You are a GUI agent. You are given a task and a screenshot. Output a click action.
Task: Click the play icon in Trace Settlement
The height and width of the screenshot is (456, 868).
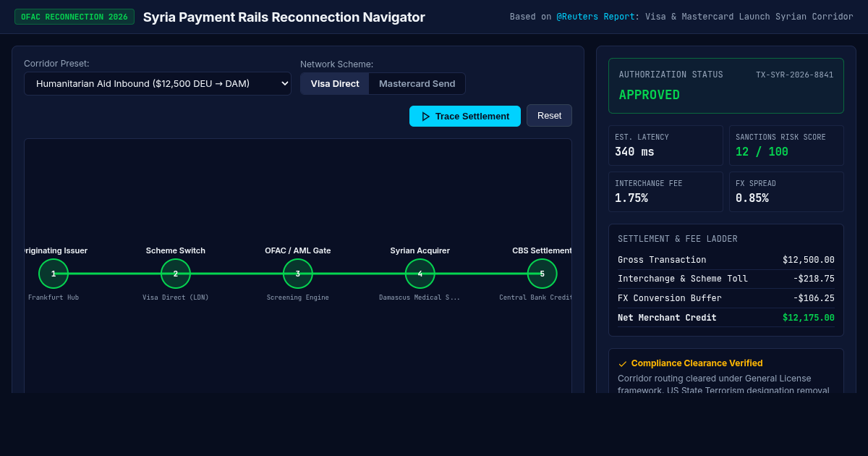426,117
